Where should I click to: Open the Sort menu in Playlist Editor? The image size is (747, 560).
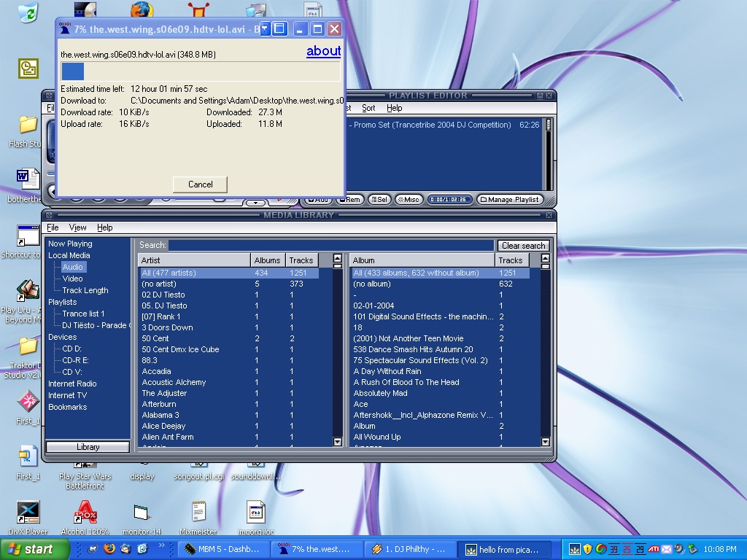coord(368,108)
